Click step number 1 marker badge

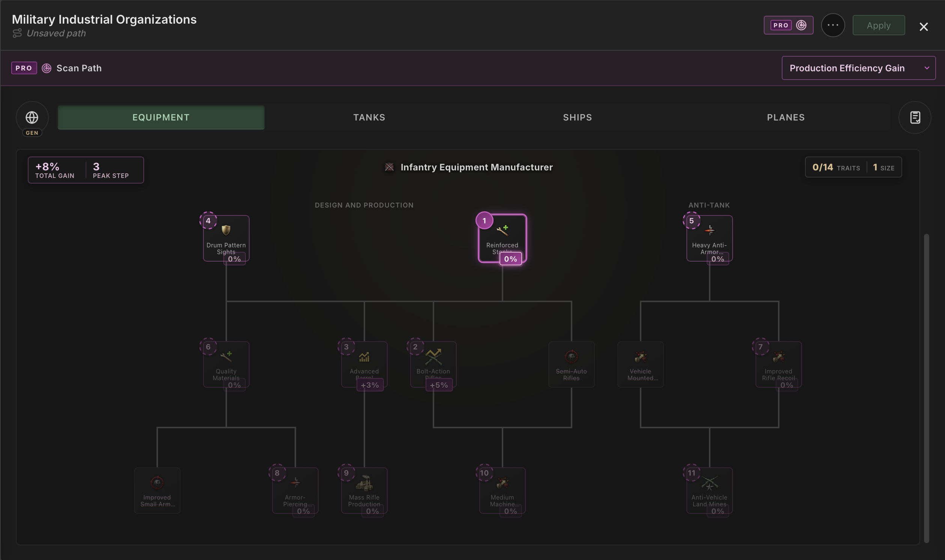click(x=485, y=221)
